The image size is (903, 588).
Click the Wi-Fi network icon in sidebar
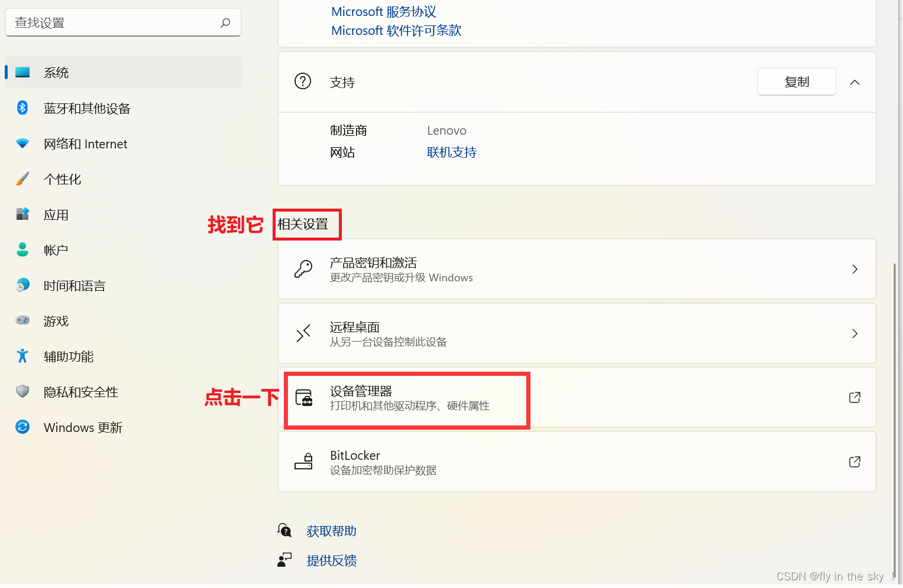point(22,143)
